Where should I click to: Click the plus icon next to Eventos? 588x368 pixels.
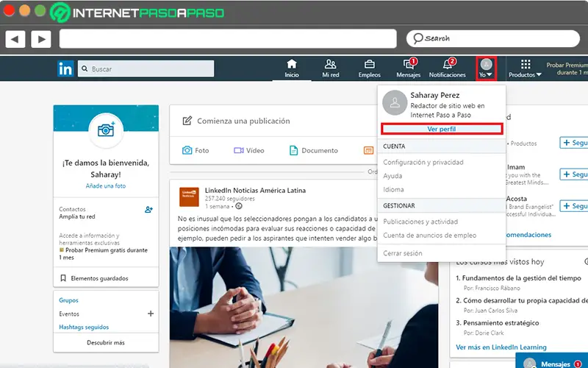point(151,314)
